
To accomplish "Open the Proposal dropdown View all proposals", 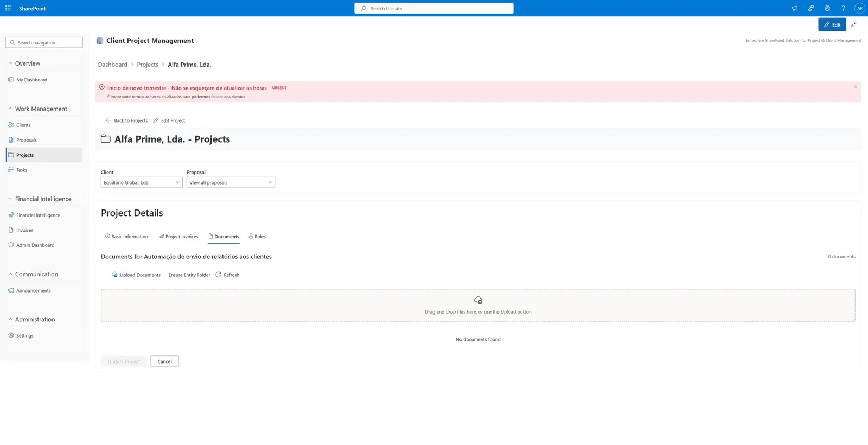I will (x=231, y=182).
